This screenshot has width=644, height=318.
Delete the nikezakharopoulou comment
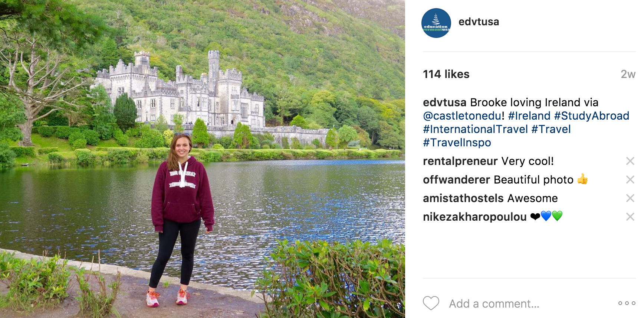pos(630,217)
